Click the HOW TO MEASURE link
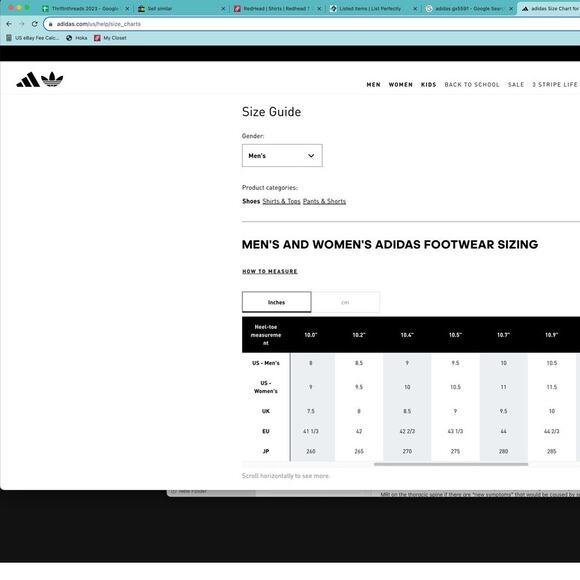This screenshot has height=580, width=580. tap(270, 272)
